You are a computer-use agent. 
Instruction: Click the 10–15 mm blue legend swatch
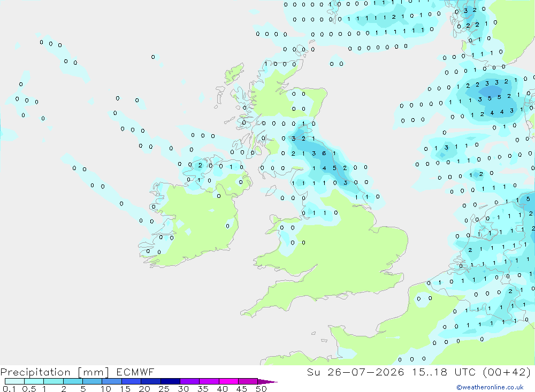pyautogui.click(x=112, y=381)
